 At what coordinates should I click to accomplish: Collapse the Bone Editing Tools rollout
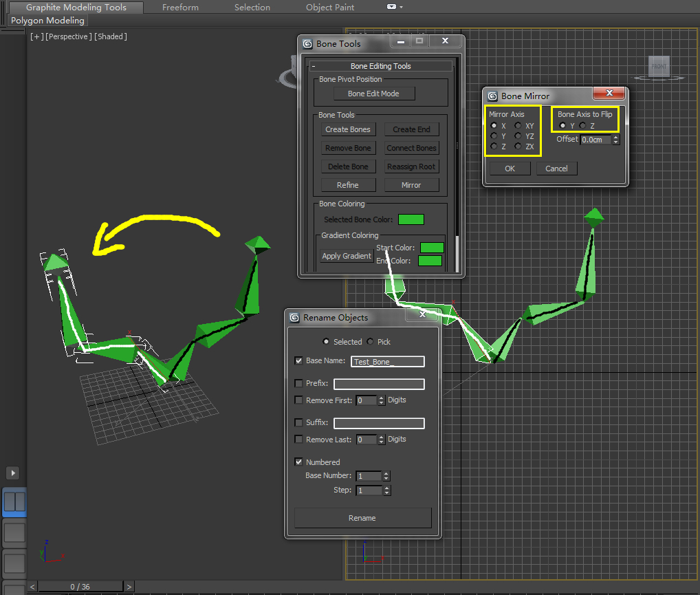click(380, 66)
